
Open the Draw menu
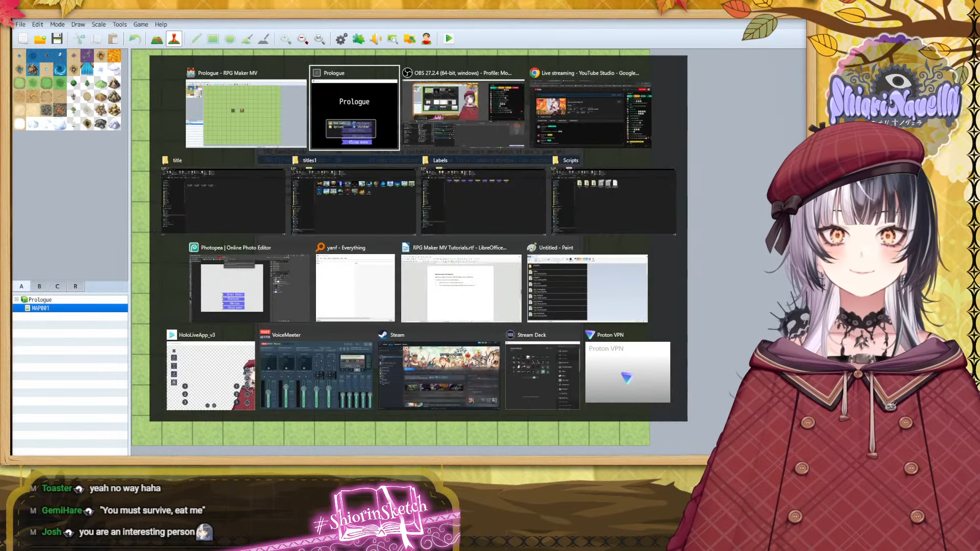click(x=78, y=24)
